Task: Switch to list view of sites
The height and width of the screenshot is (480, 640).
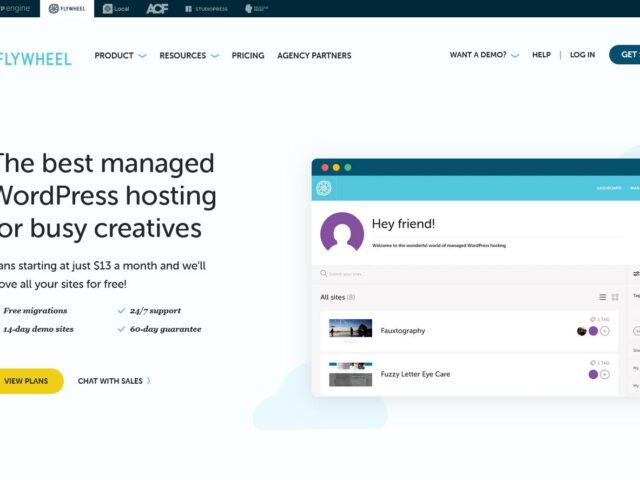Action: coord(602,297)
